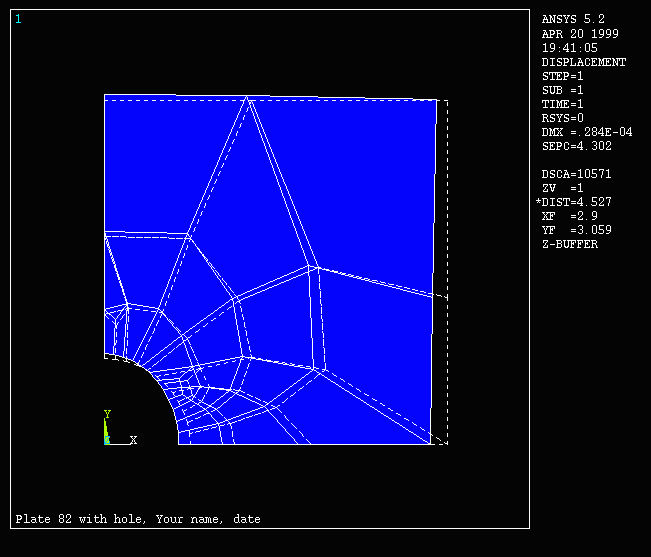Click the 'Z-BUFFER' legend text
Viewport: 651px width, 557px height.
570,244
